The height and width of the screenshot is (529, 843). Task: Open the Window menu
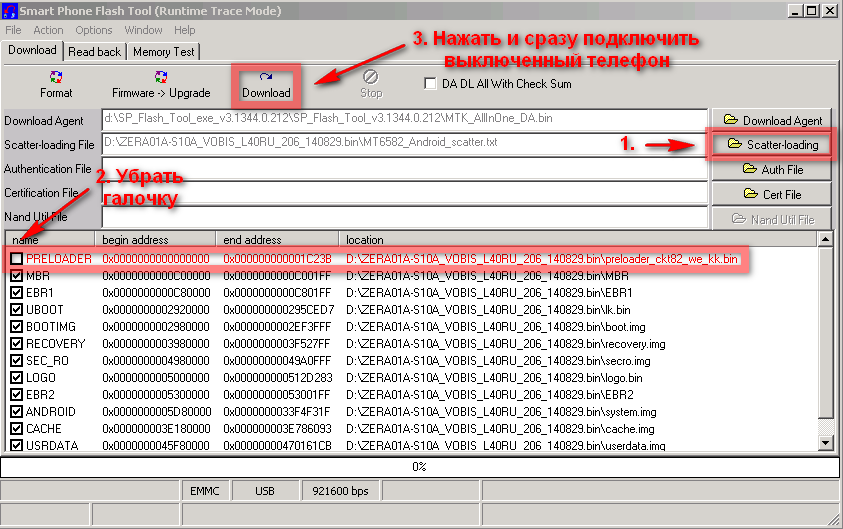pos(144,30)
